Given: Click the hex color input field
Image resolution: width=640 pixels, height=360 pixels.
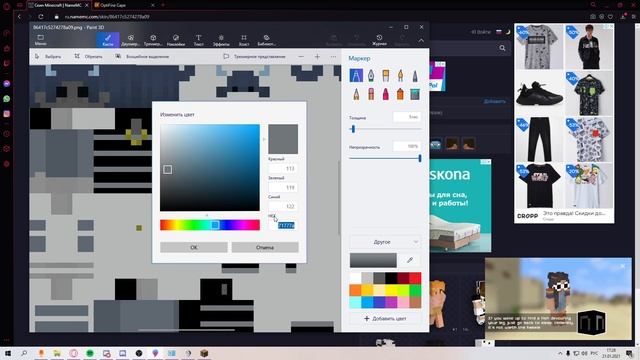Looking at the screenshot, I should pyautogui.click(x=283, y=225).
